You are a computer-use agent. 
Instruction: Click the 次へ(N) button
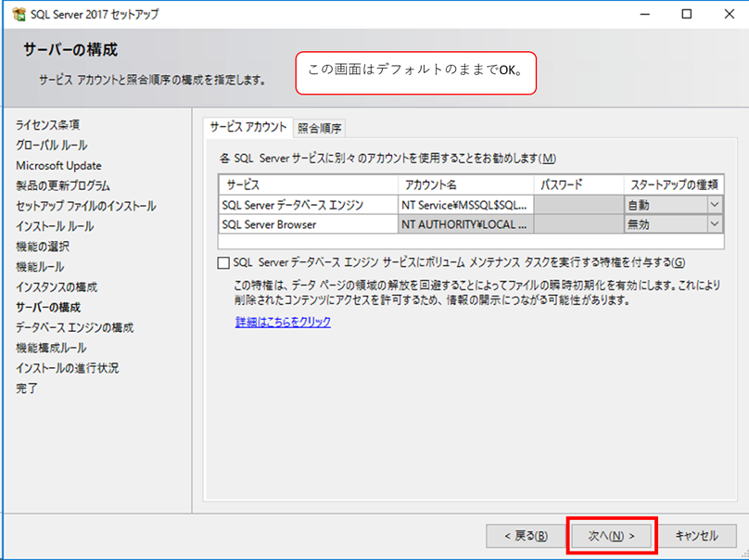[x=611, y=536]
